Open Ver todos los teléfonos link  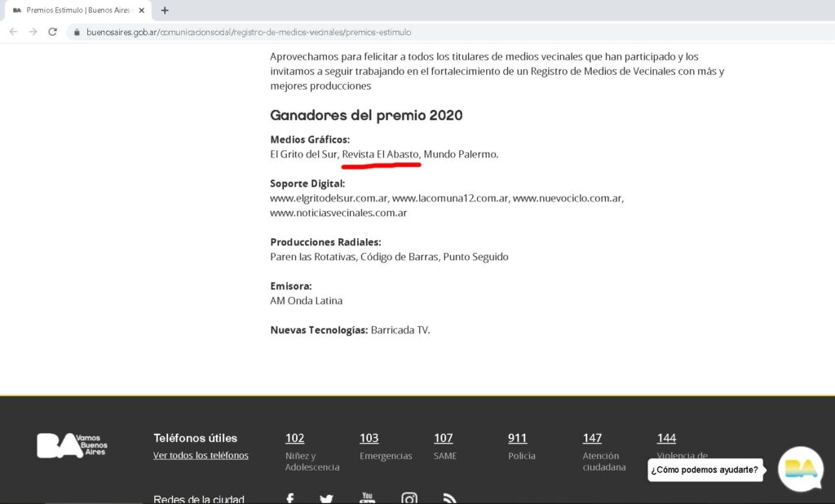pyautogui.click(x=200, y=455)
